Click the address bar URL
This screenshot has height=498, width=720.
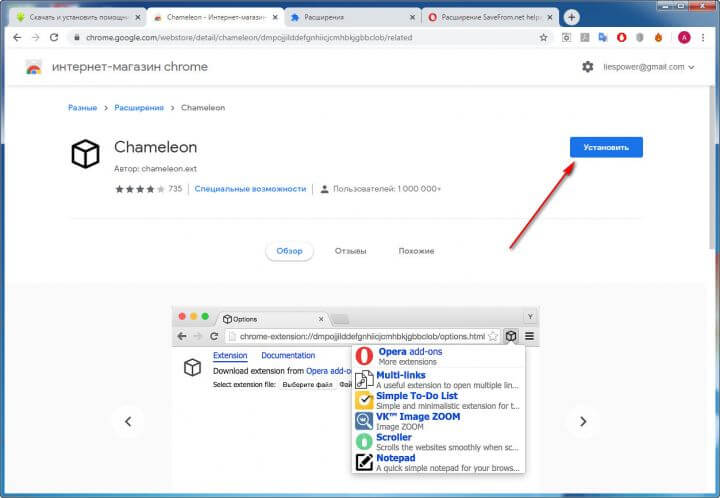[x=249, y=38]
